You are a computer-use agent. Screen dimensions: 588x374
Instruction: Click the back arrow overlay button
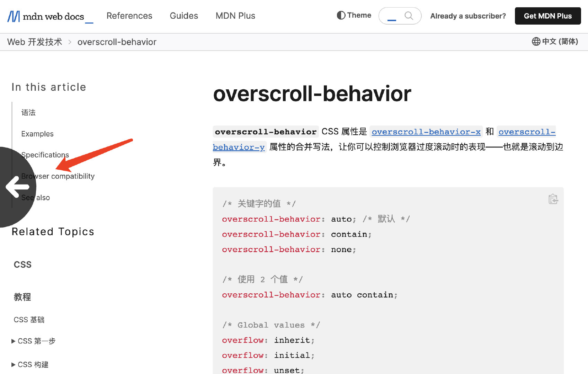[17, 187]
